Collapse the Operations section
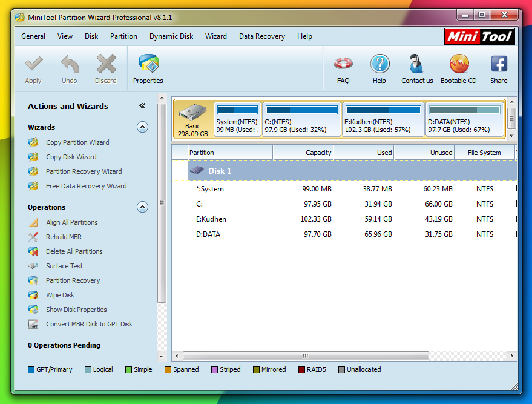 click(x=142, y=207)
